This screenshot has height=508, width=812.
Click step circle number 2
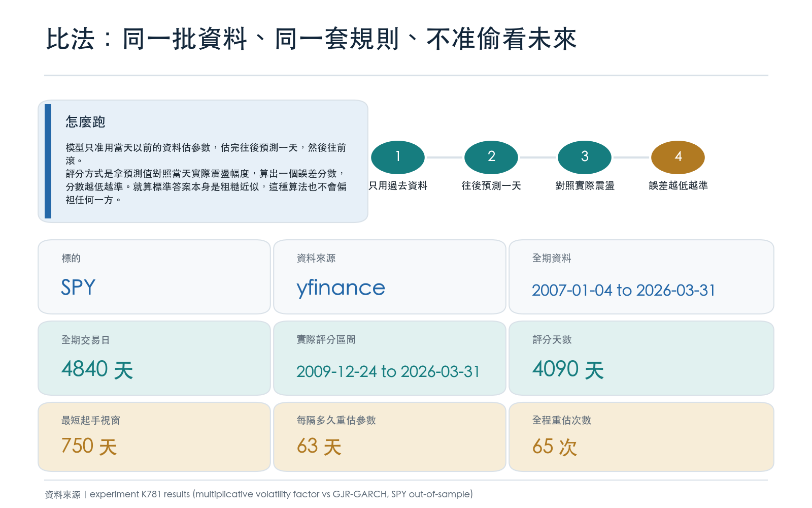pyautogui.click(x=491, y=157)
